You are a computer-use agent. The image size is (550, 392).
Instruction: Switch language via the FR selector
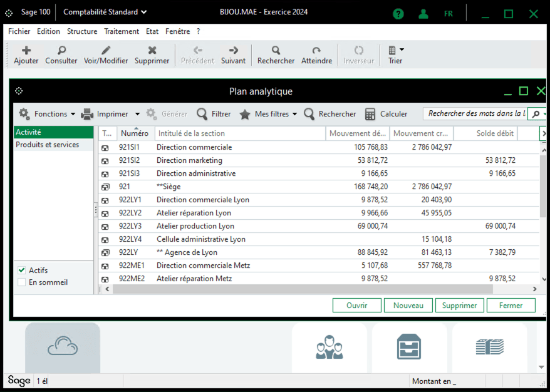[x=449, y=14]
